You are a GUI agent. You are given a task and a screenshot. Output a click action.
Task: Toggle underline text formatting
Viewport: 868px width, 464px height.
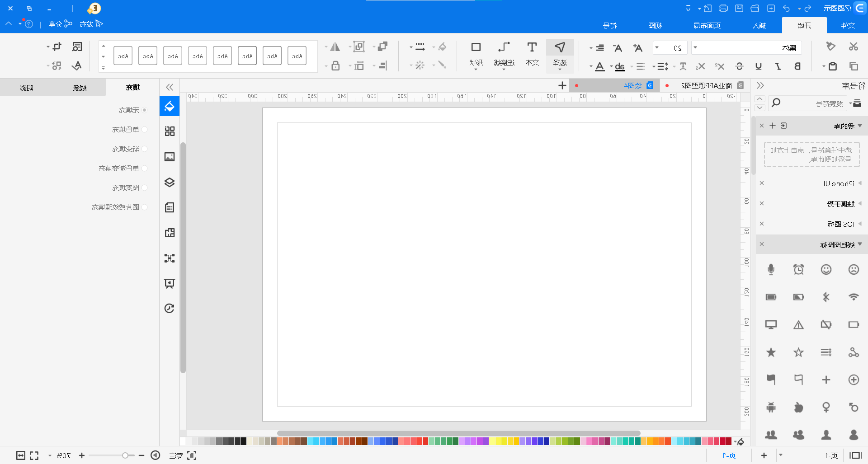759,66
